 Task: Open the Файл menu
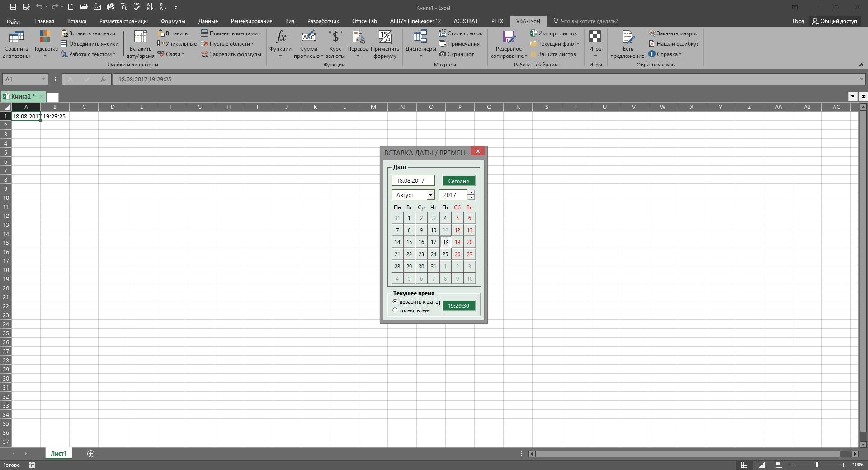tap(13, 21)
